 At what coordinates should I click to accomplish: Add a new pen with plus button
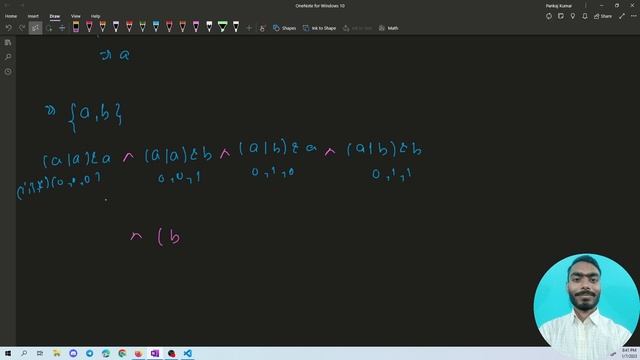point(249,28)
